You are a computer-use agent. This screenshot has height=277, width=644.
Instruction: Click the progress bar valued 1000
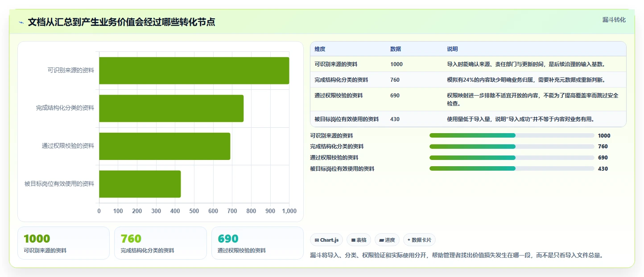512,135
